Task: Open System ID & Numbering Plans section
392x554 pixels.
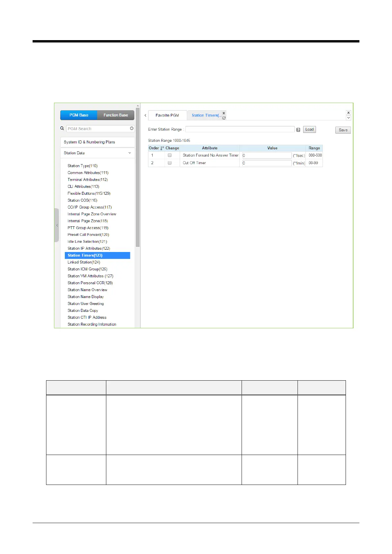Action: tap(97, 142)
